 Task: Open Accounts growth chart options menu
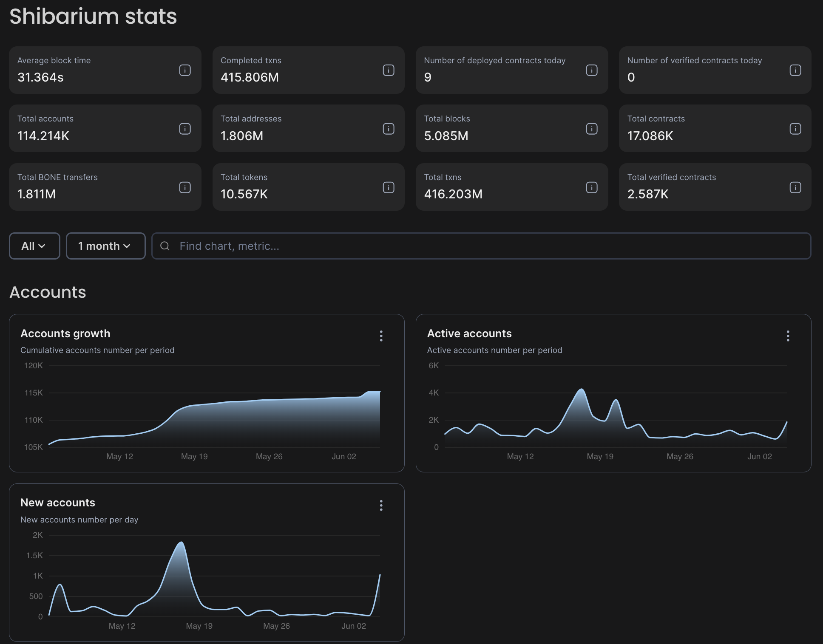(x=381, y=336)
